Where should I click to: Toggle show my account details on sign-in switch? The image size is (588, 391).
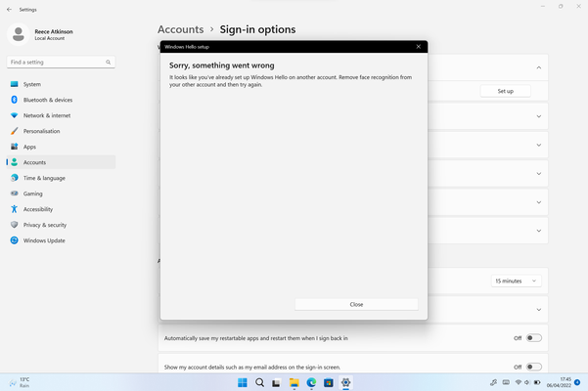(533, 367)
